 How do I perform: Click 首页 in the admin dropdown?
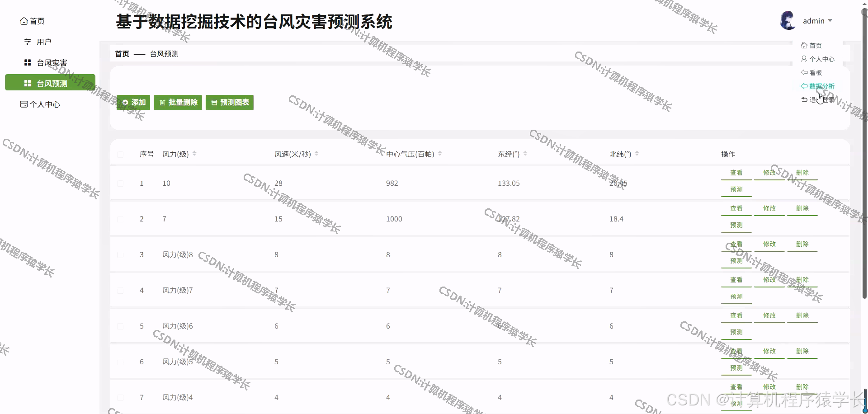pyautogui.click(x=816, y=46)
